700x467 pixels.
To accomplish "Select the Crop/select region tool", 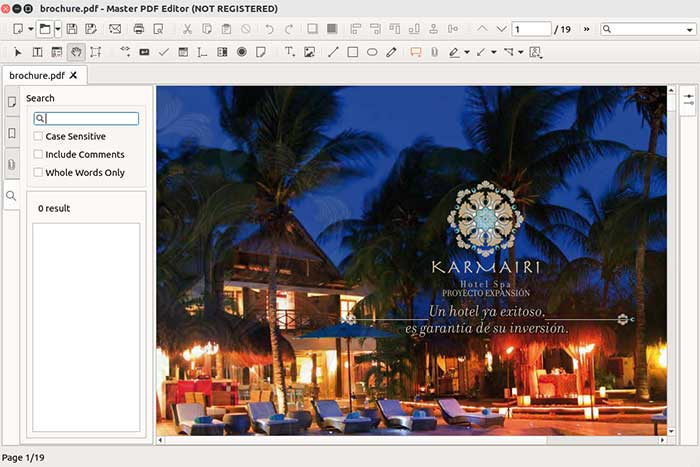I will click(96, 52).
